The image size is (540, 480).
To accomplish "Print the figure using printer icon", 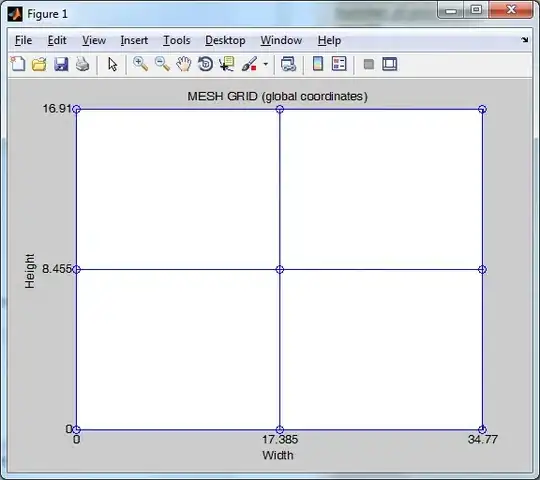I will 83,64.
